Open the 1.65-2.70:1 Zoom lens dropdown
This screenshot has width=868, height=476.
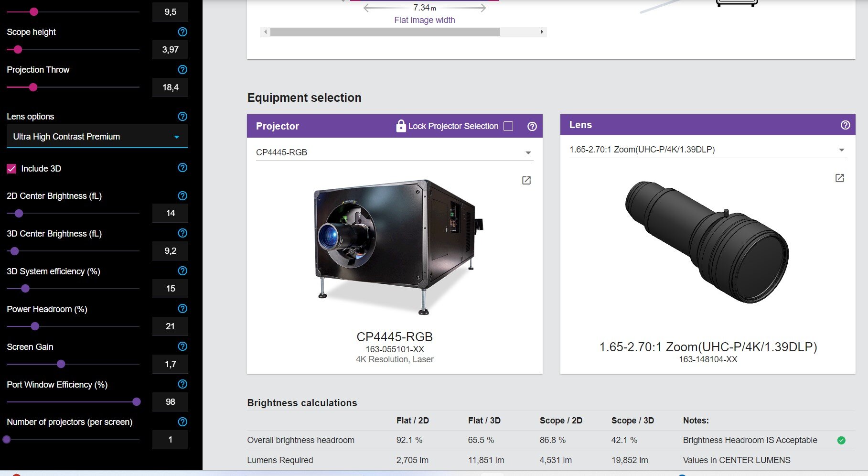[x=707, y=150]
